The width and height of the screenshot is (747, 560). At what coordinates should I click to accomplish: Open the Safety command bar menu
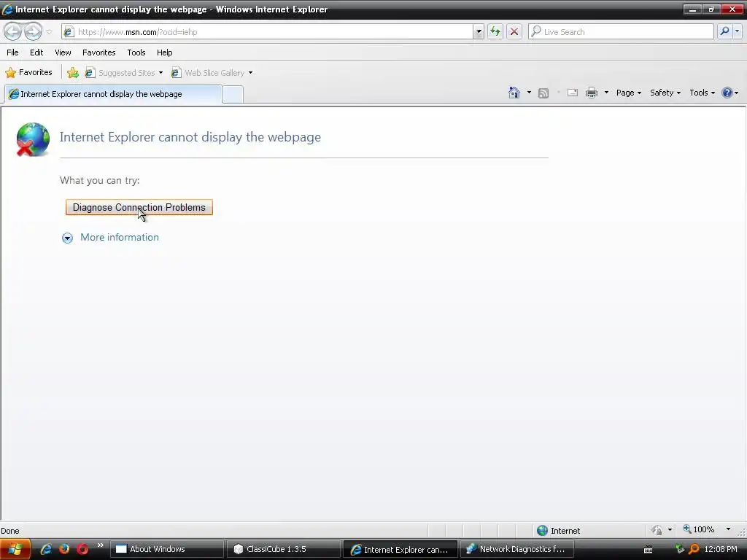click(x=665, y=93)
